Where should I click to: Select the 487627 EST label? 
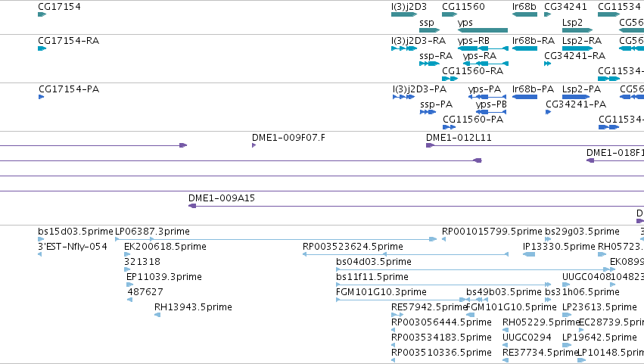[x=145, y=292]
